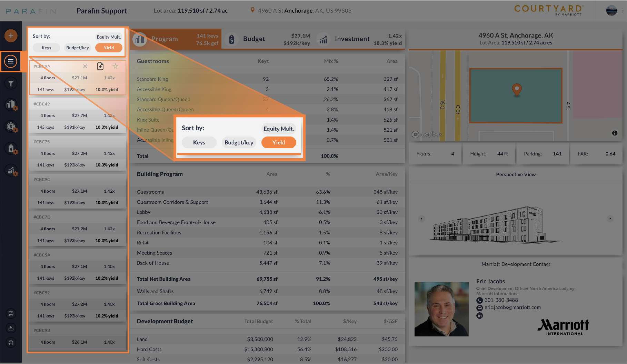Sort list by Keys in top-left panel
Image resolution: width=627 pixels, height=364 pixels.
46,48
